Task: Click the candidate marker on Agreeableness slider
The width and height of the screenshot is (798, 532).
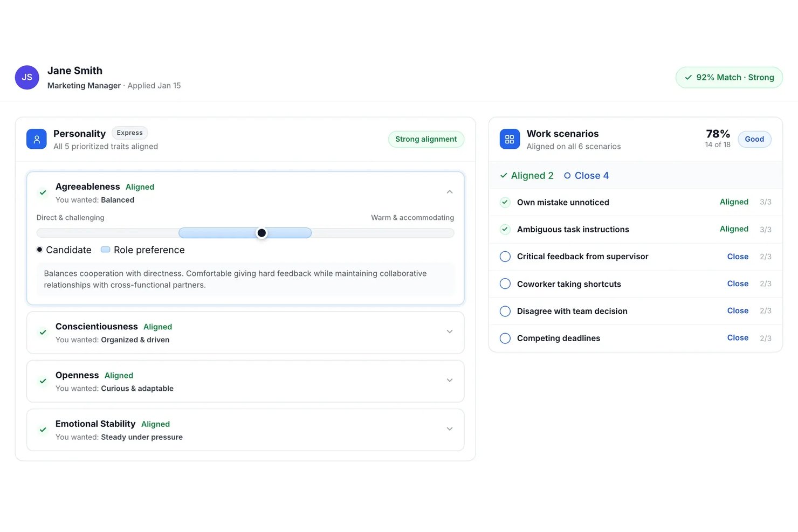Action: click(x=262, y=233)
